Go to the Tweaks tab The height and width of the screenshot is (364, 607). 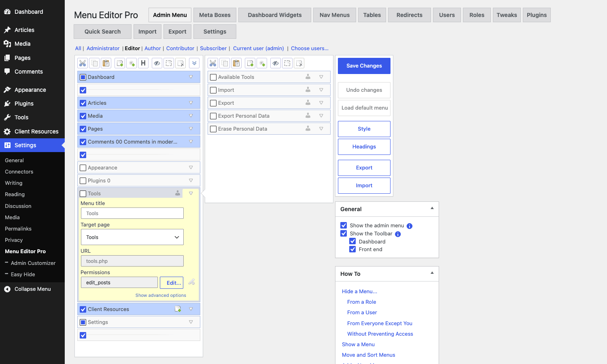(x=507, y=15)
